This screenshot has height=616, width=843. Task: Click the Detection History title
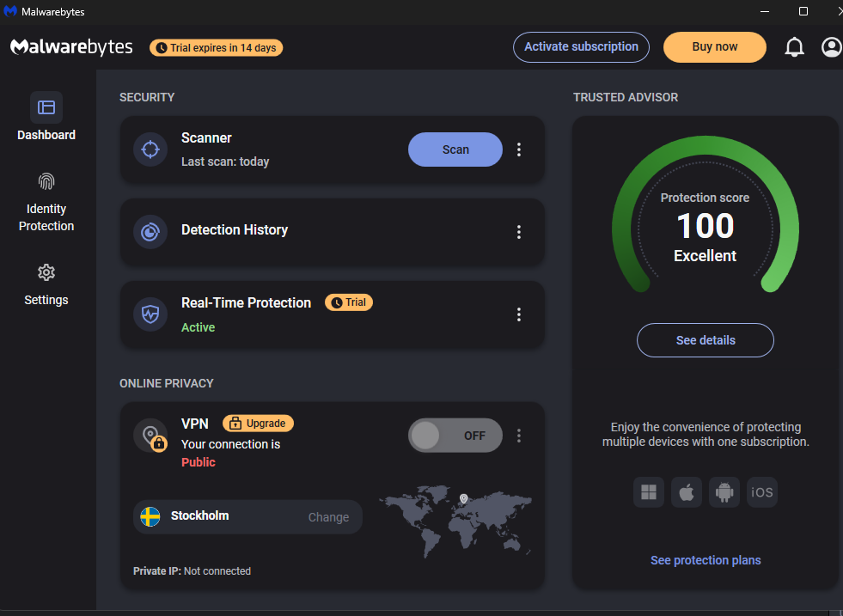[x=235, y=230]
